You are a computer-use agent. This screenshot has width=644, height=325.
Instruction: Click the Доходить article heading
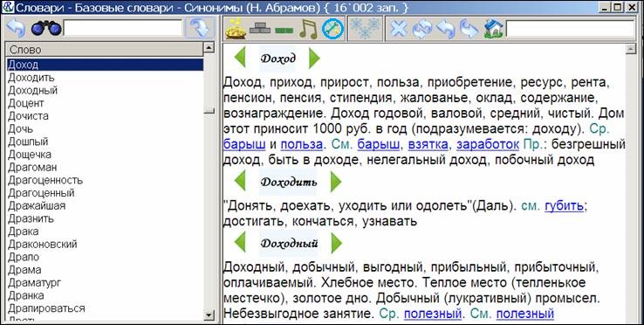(288, 182)
